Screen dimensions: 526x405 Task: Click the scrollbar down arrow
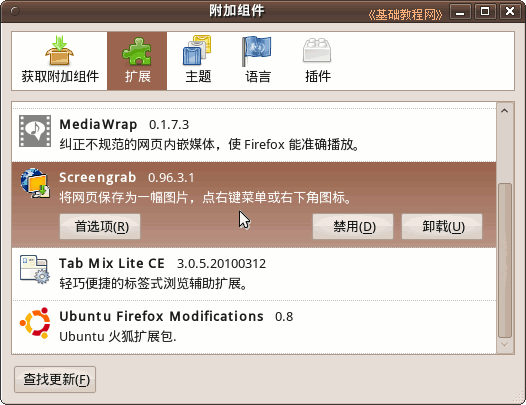pos(505,345)
